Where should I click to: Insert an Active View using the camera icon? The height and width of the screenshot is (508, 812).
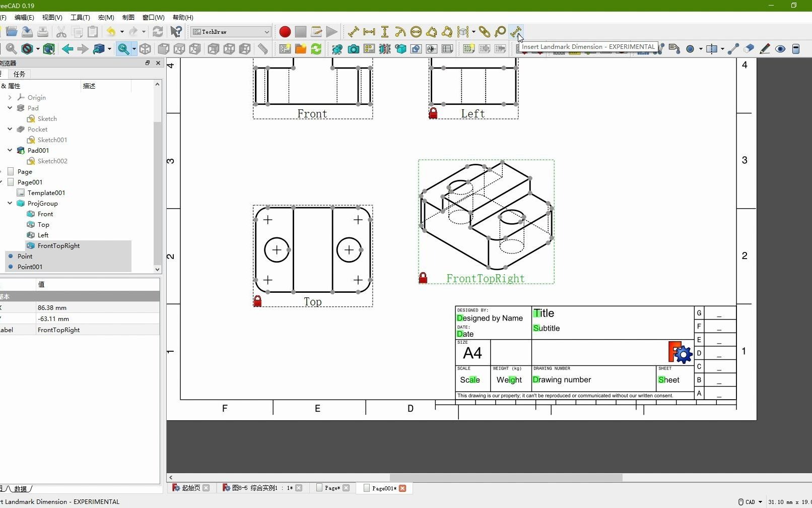[x=354, y=49]
